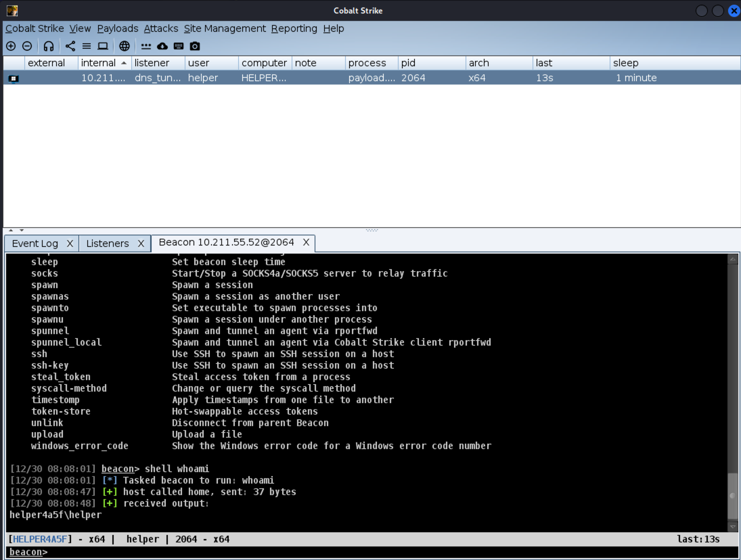Click the beacon command input field
The image size is (741, 560).
point(372,552)
